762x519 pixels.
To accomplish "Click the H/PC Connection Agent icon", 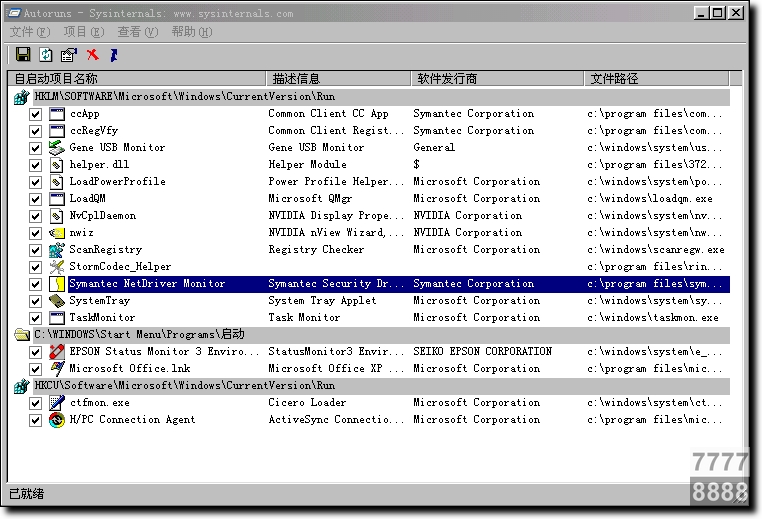I will pyautogui.click(x=57, y=420).
